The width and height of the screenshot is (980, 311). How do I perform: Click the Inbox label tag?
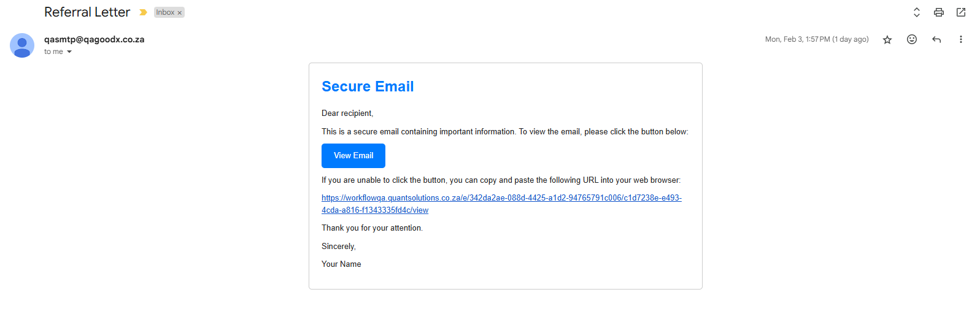tap(164, 12)
